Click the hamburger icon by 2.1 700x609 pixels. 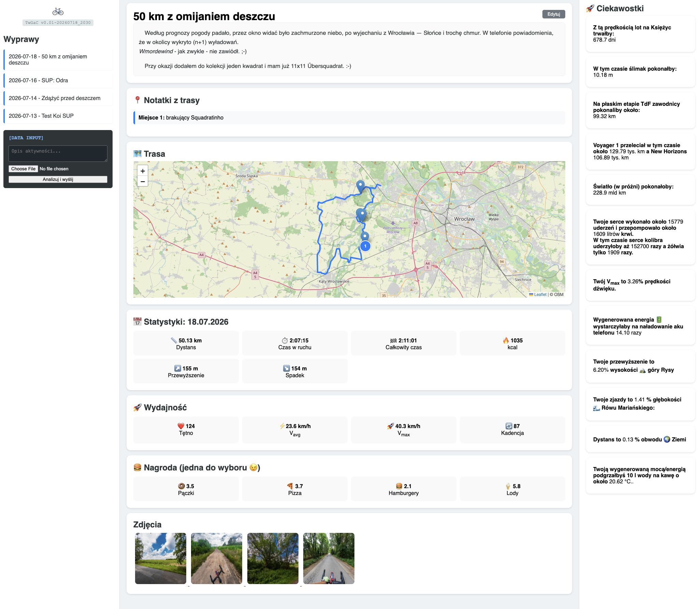click(x=399, y=486)
